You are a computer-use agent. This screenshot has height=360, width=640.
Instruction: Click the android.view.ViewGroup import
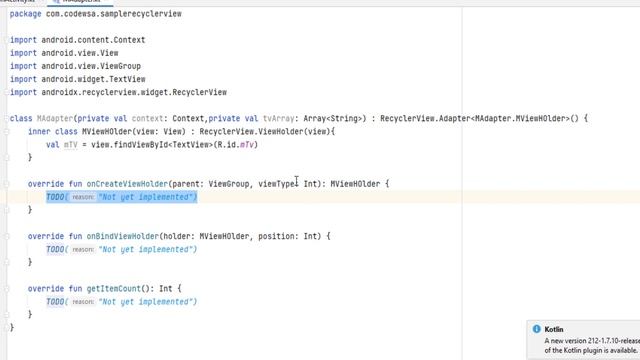point(91,66)
